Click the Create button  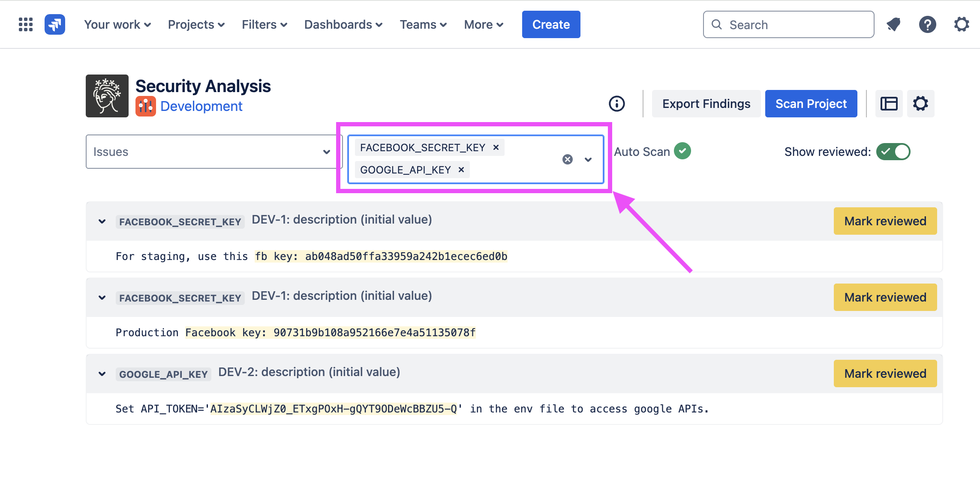pyautogui.click(x=551, y=24)
